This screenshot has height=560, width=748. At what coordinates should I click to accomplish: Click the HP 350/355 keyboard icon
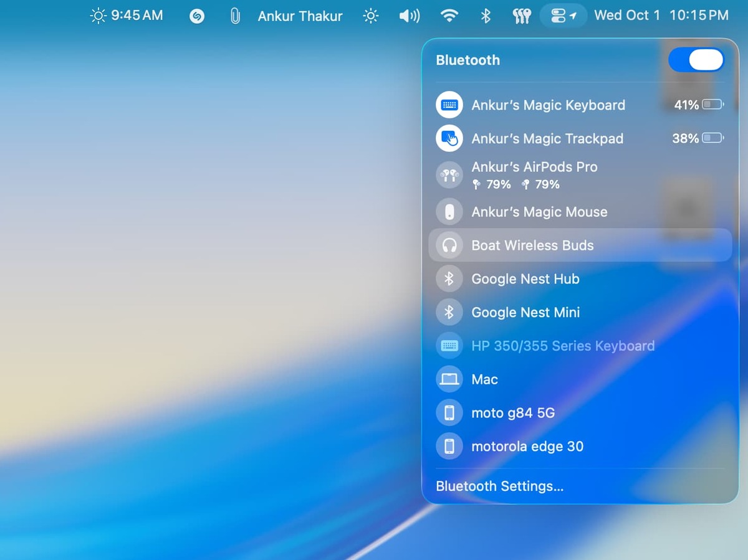pyautogui.click(x=449, y=346)
